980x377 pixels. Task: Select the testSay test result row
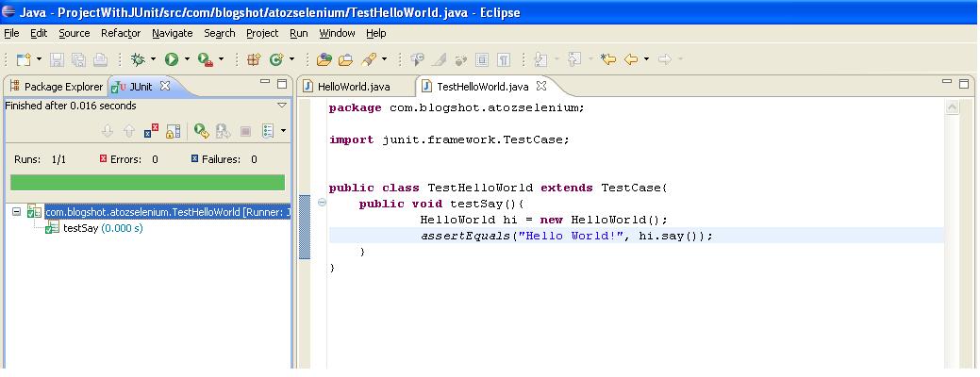pyautogui.click(x=94, y=228)
